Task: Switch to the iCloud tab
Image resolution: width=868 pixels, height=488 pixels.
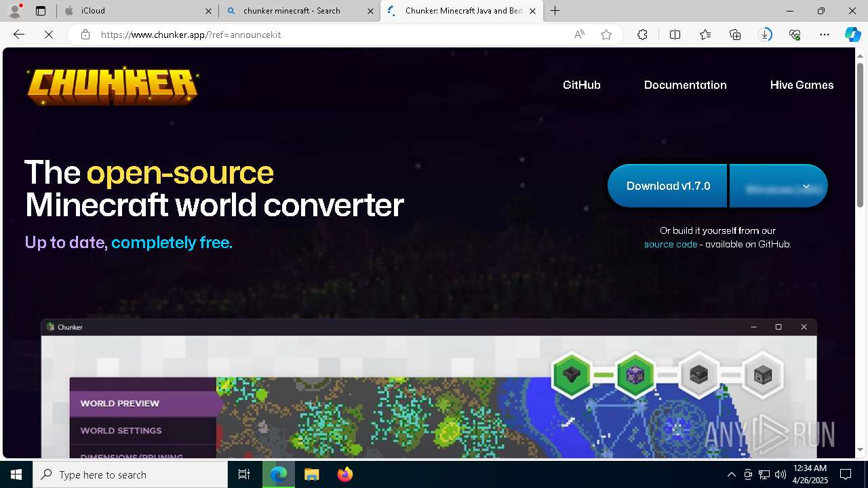Action: [x=138, y=11]
